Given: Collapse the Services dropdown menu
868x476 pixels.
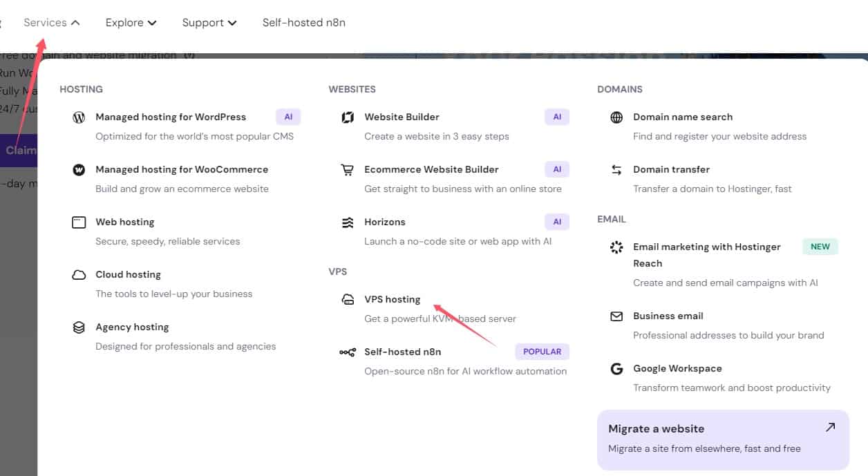Looking at the screenshot, I should [52, 23].
